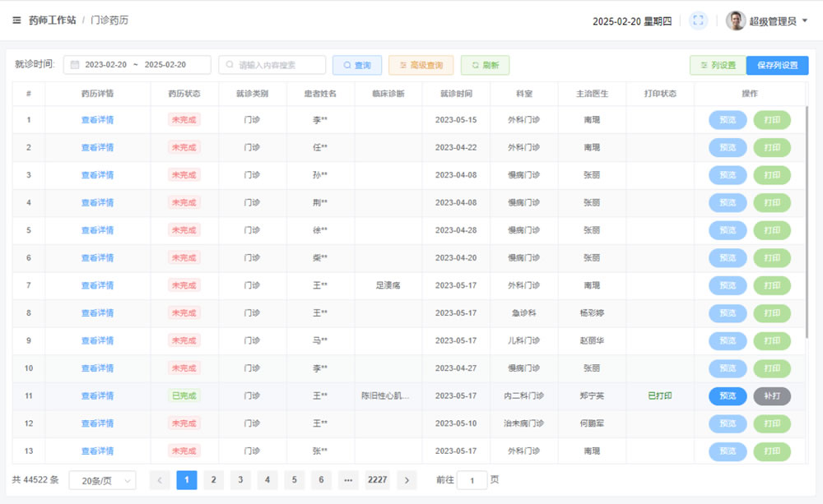The height and width of the screenshot is (504, 823).
Task: Click the fullscreen toggle icon
Action: tap(698, 21)
